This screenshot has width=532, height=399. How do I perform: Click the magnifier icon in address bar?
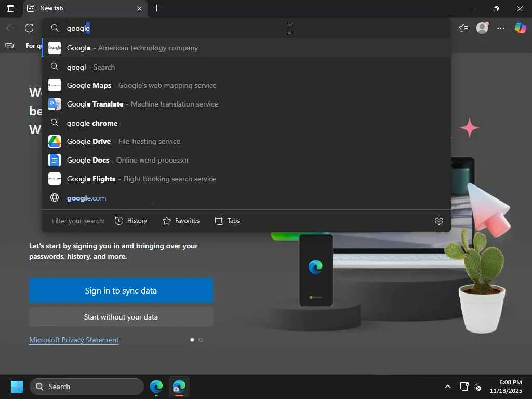[x=55, y=28]
